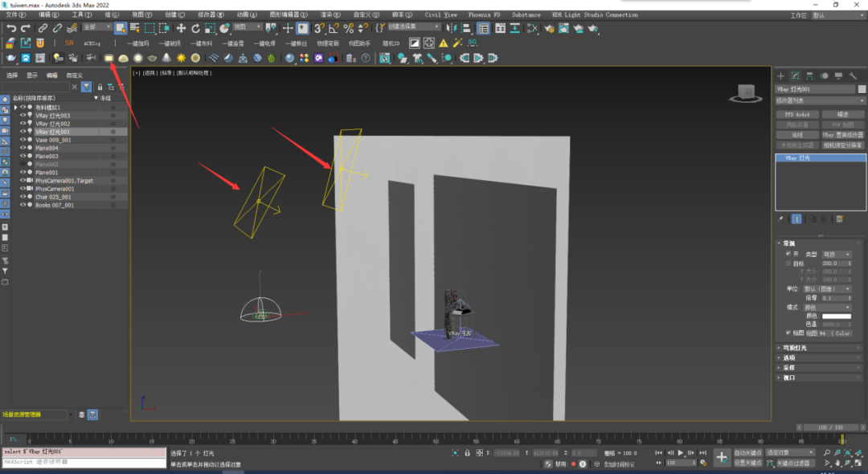The height and width of the screenshot is (474, 868).
Task: Click the Play Animation button
Action: click(681, 453)
